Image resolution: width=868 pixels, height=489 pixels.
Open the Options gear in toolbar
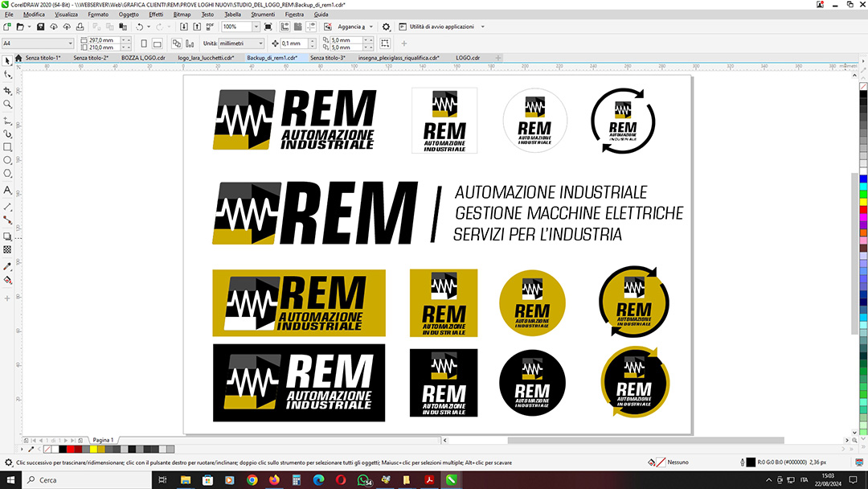coord(386,27)
